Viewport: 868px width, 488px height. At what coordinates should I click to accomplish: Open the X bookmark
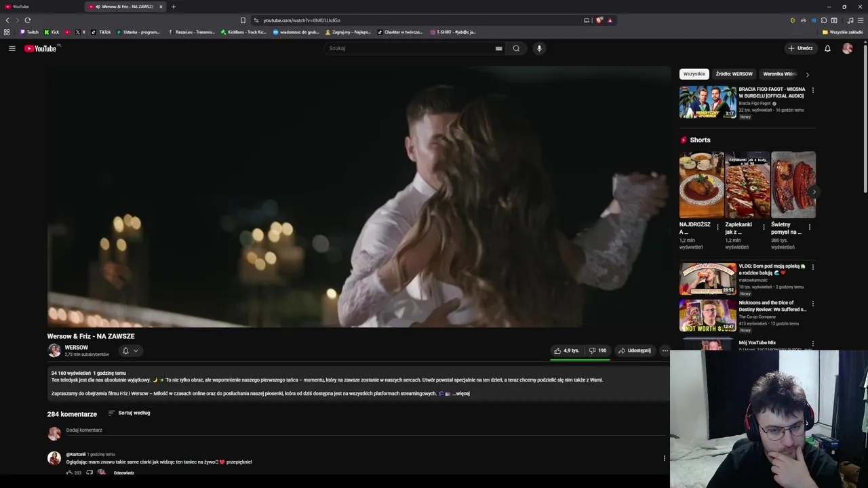tap(80, 32)
